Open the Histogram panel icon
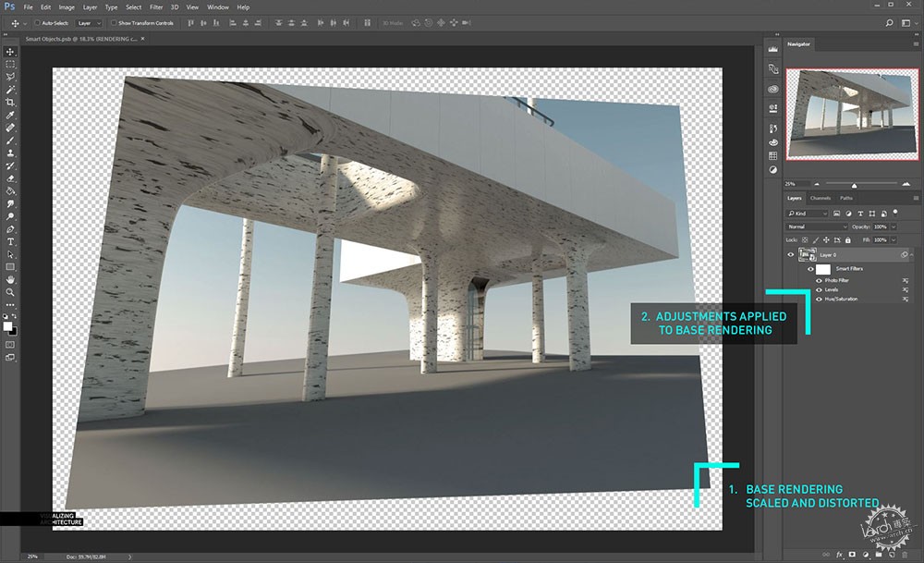The height and width of the screenshot is (563, 924). 773,50
